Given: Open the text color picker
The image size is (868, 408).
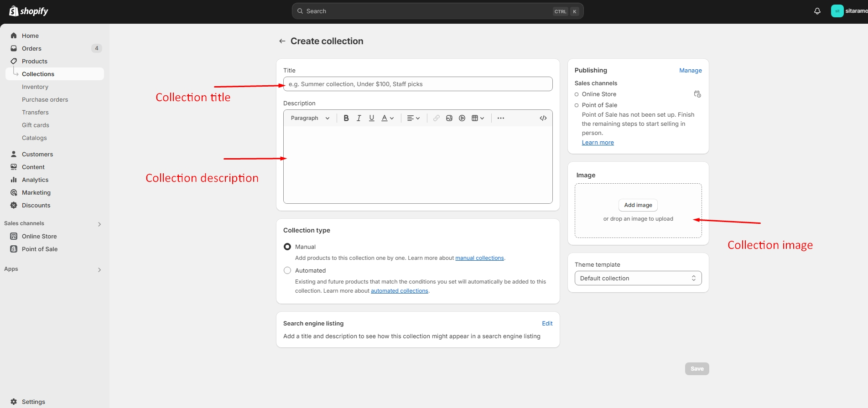Looking at the screenshot, I should pos(387,118).
